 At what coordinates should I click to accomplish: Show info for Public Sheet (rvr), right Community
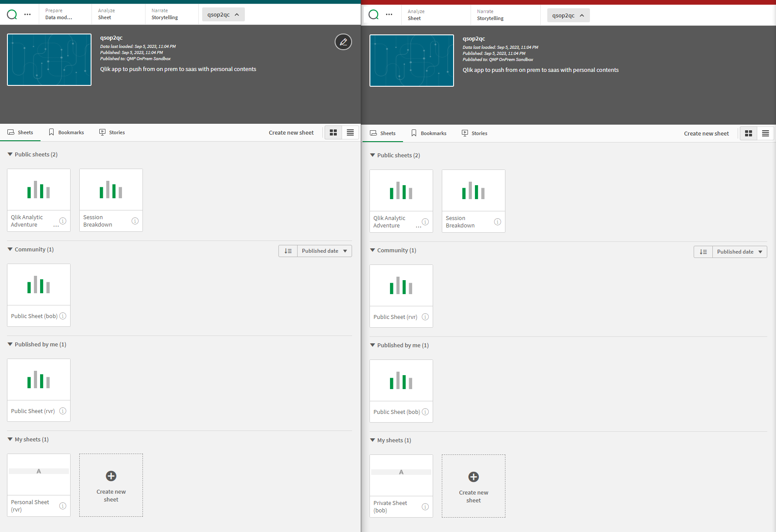point(425,317)
